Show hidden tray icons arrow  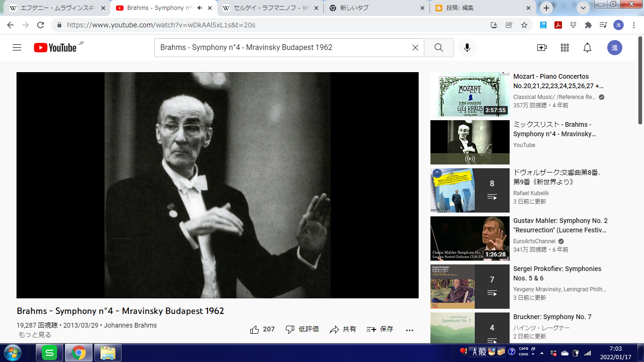tap(541, 353)
